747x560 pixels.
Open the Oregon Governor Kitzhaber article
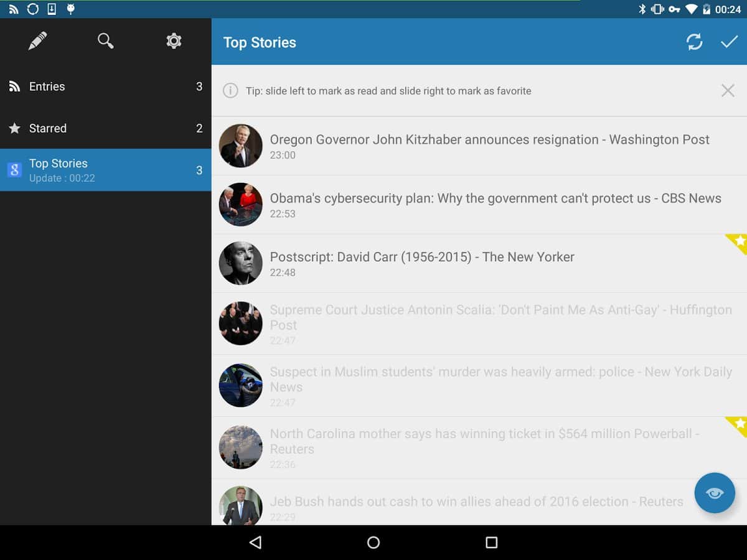489,140
